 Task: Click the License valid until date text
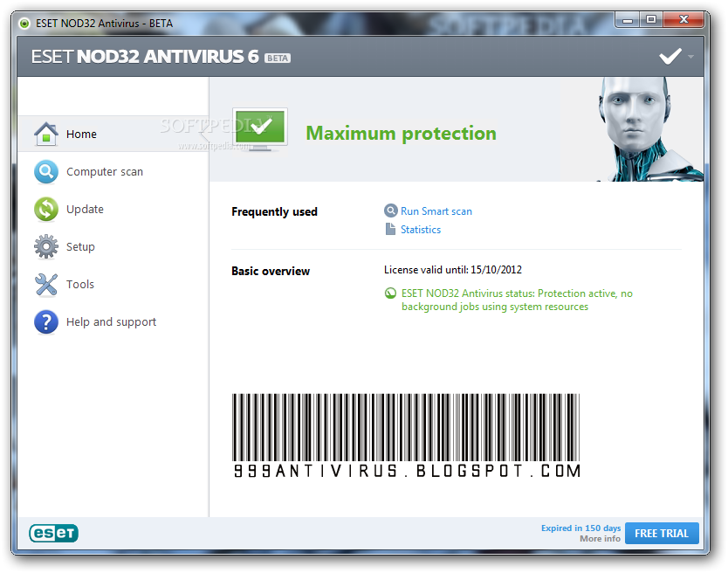[x=453, y=270]
